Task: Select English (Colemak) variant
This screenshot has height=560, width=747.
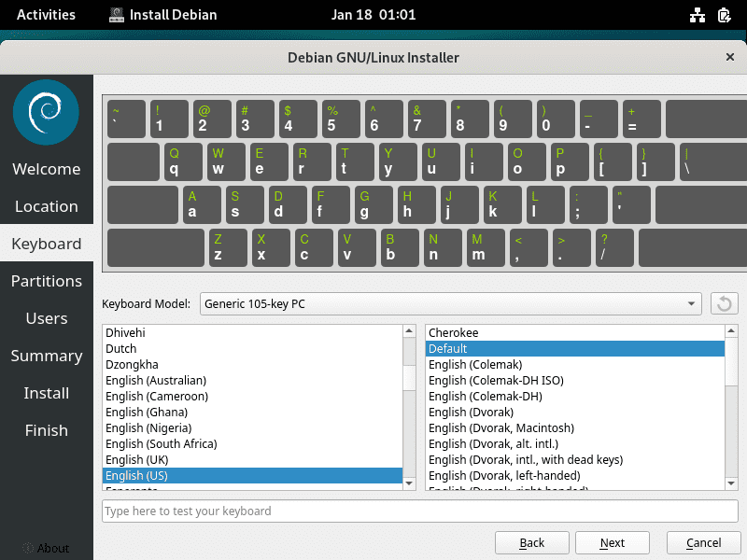Action: 575,364
